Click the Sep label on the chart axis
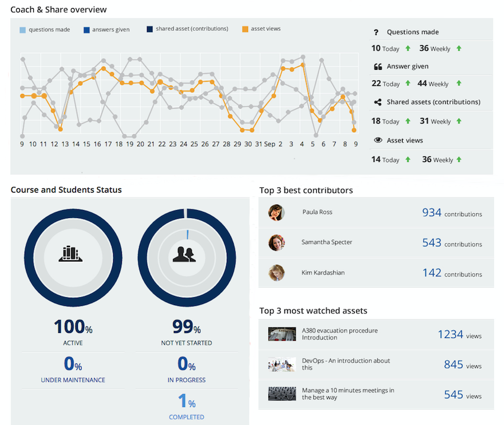Viewport: 504px width, 425px height. (x=270, y=144)
